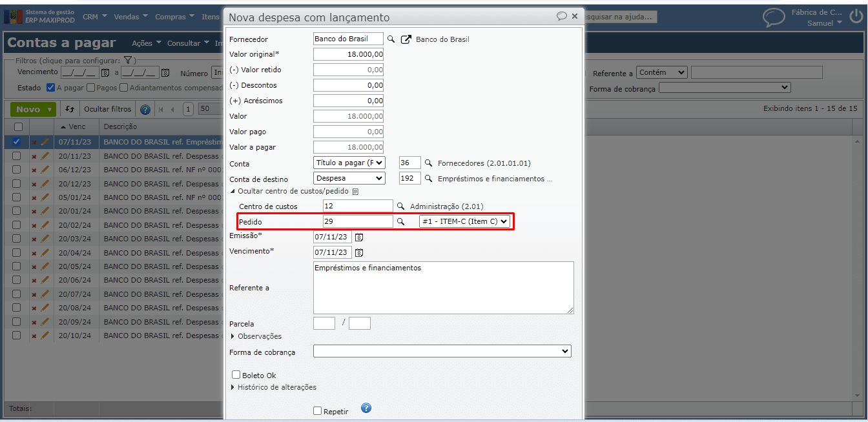868x422 pixels.
Task: Open calendar for Vencimento start filter
Action: point(106,73)
